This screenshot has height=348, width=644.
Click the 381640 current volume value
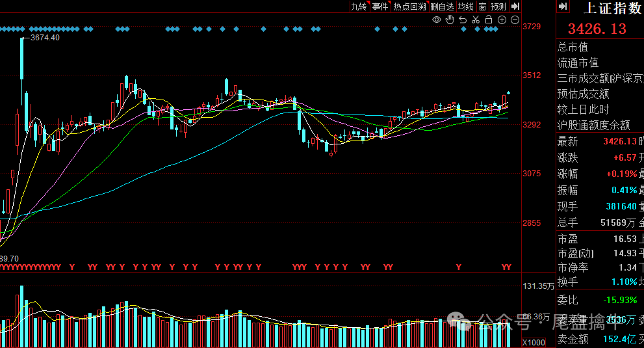click(621, 206)
